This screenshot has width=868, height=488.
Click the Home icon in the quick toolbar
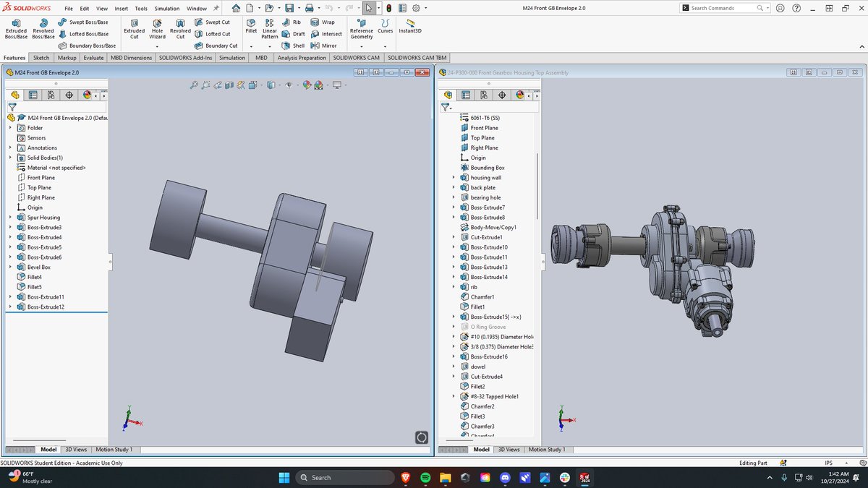(237, 8)
